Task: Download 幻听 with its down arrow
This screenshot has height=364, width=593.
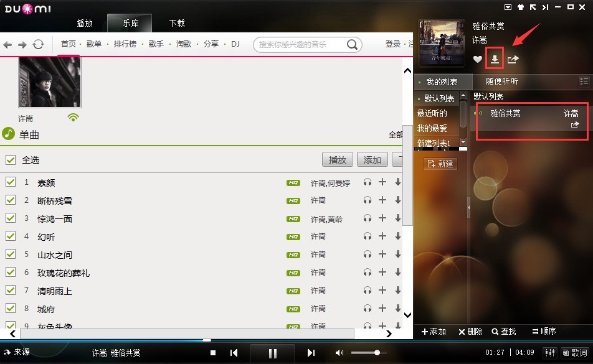Action: (398, 236)
